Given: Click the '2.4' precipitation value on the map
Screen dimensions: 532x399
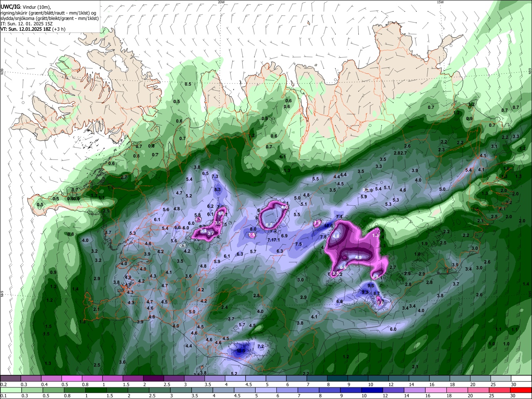Looking at the screenshot, I should [225, 307].
